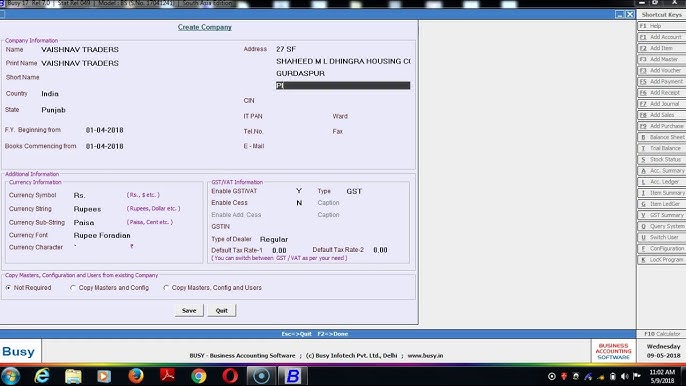Open F2 Add Item shortcut
This screenshot has height=386, width=686.
[x=662, y=48]
